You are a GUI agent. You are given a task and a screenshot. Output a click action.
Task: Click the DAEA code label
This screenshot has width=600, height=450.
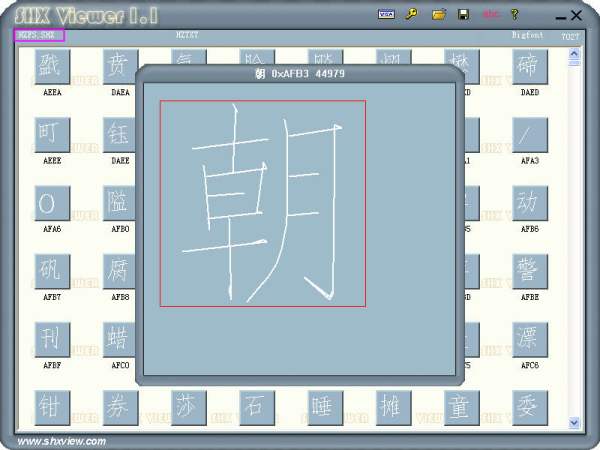[121, 92]
